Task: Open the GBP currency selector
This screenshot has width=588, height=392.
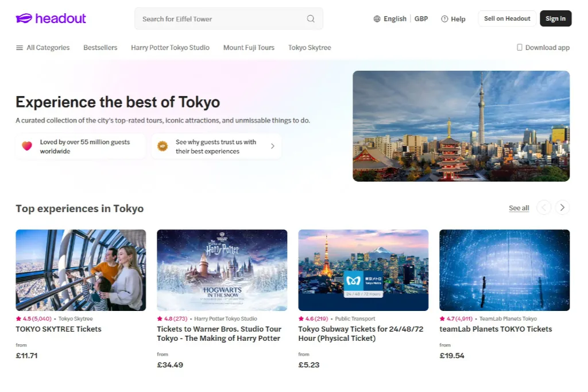Action: click(x=421, y=19)
